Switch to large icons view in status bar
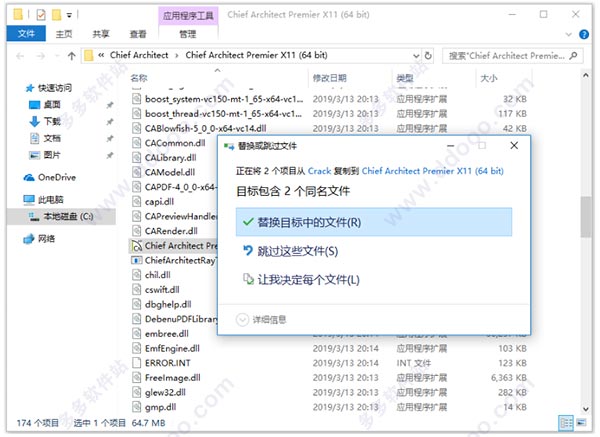Screen dimensions: 600x437 pyautogui.click(x=581, y=423)
